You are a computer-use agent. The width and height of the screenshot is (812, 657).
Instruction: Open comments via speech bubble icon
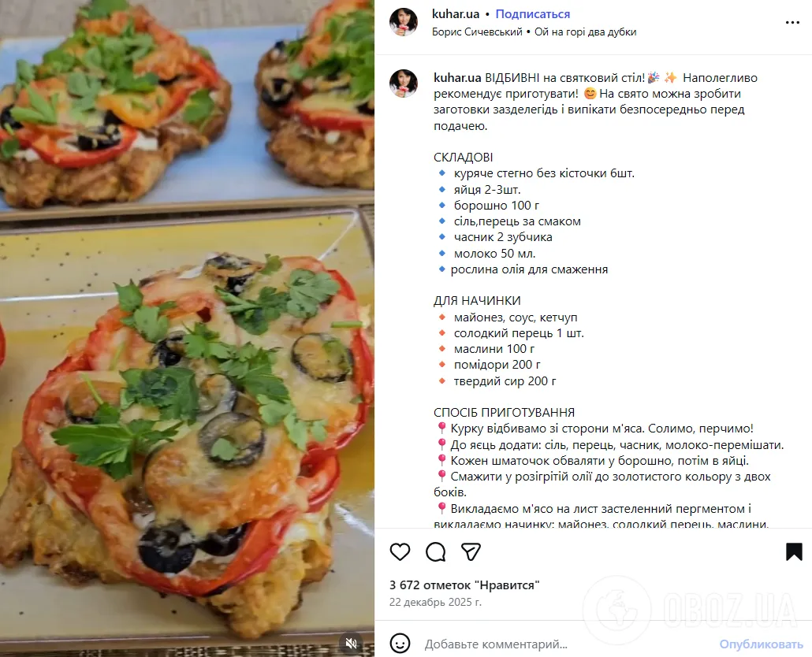click(x=435, y=552)
